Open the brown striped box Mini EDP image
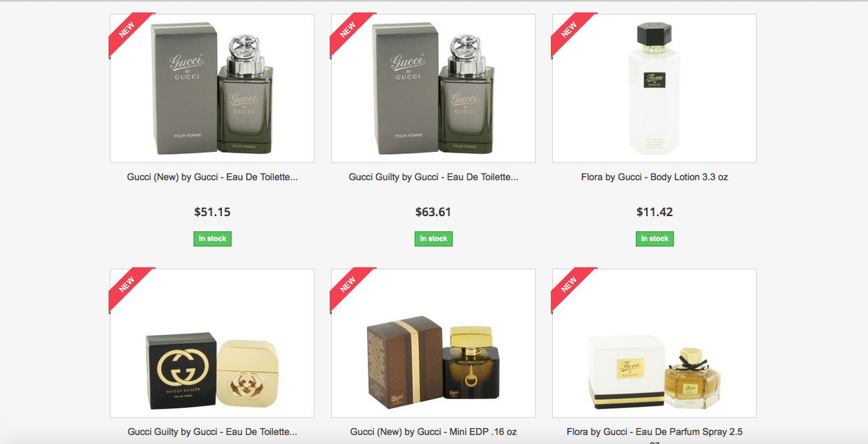This screenshot has height=444, width=868. coord(433,343)
